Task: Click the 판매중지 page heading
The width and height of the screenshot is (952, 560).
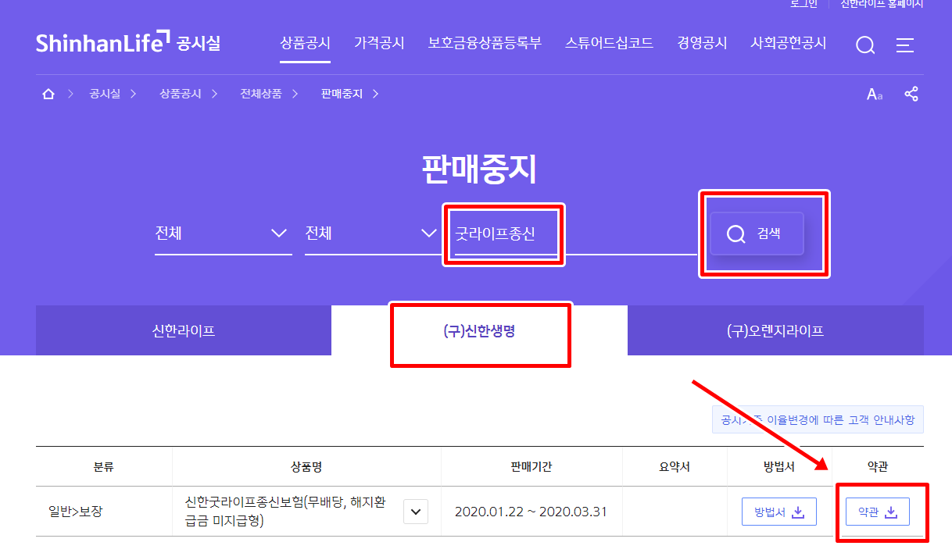Action: pos(479,168)
